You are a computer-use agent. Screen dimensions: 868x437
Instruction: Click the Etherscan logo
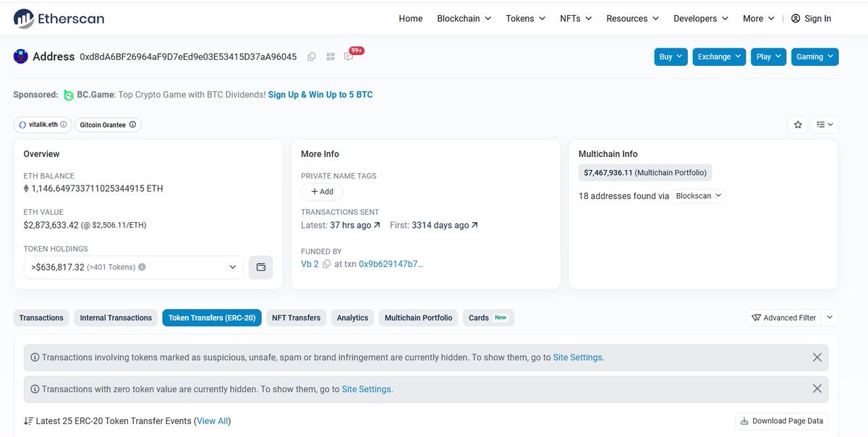click(x=59, y=18)
